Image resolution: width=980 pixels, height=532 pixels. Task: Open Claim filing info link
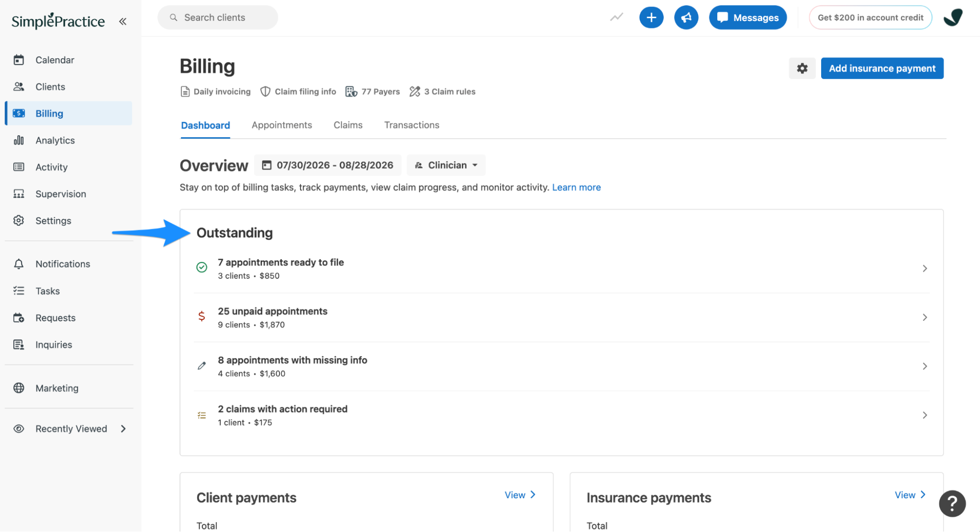298,92
